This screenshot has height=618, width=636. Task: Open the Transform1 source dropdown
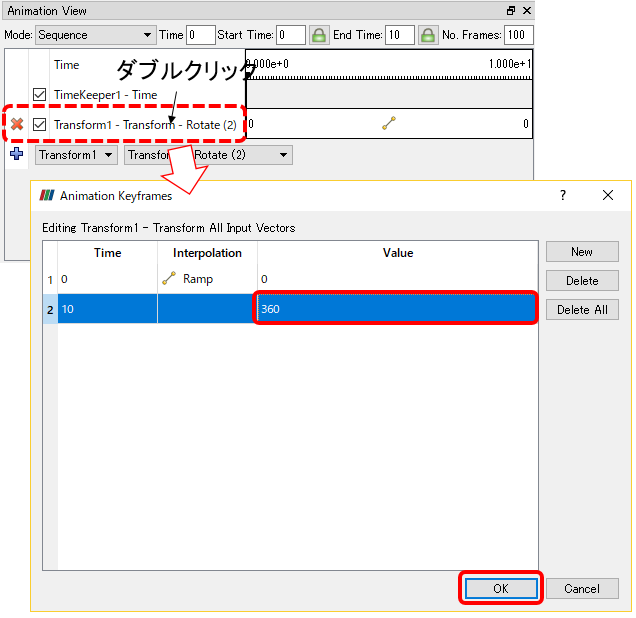(x=76, y=155)
